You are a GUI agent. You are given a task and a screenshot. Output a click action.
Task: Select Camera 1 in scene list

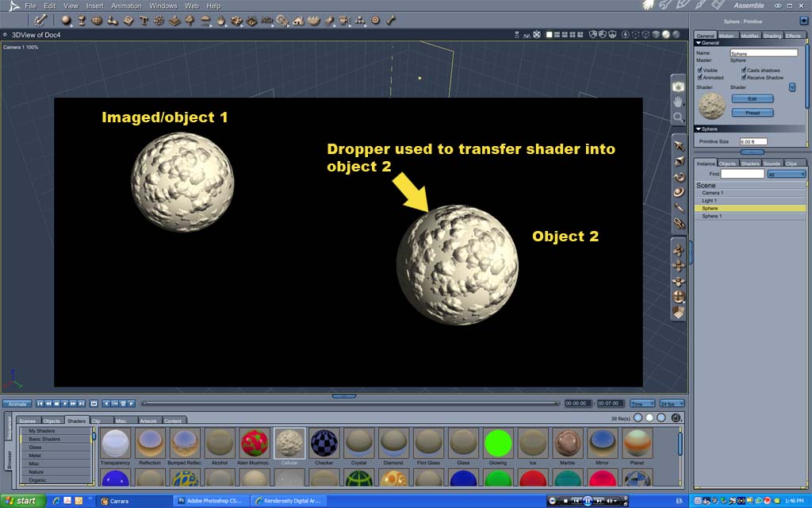coord(750,192)
